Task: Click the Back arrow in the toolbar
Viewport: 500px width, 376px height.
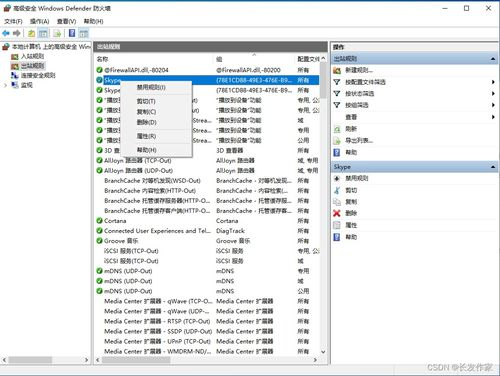Action: 6,33
